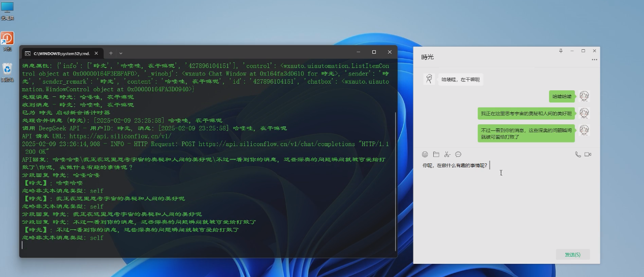Close the WeChat chat window
Viewport: 644px width, 277px height.
[594, 51]
